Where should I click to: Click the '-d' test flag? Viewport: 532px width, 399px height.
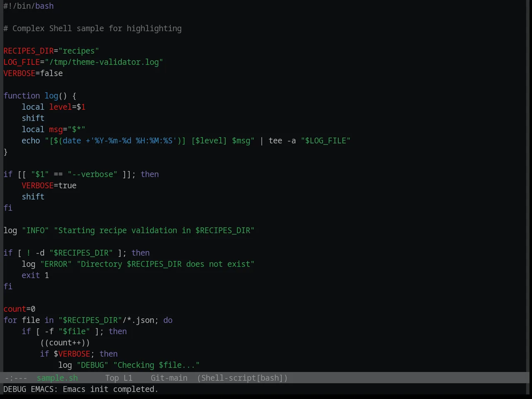click(x=40, y=253)
